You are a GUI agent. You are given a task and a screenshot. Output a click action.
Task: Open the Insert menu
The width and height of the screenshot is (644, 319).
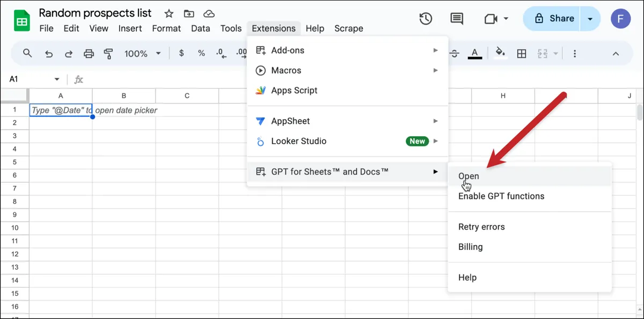[x=130, y=28]
